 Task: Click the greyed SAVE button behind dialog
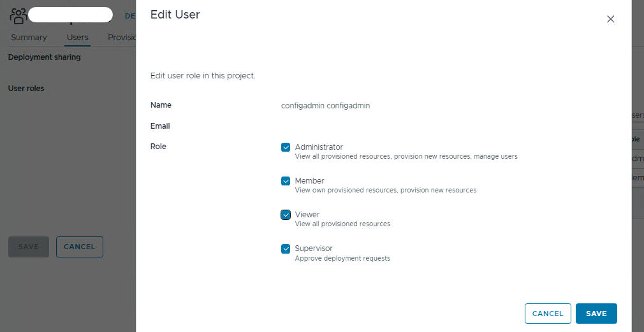click(x=29, y=247)
